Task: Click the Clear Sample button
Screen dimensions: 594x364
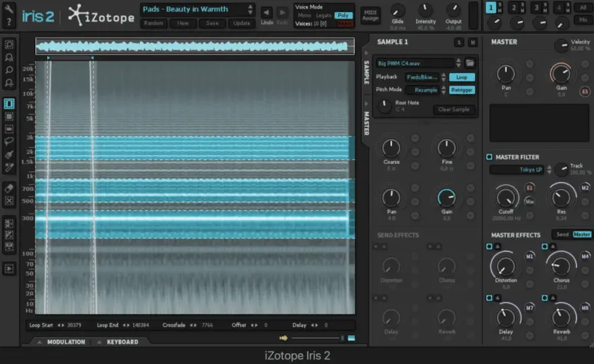Action: [454, 109]
